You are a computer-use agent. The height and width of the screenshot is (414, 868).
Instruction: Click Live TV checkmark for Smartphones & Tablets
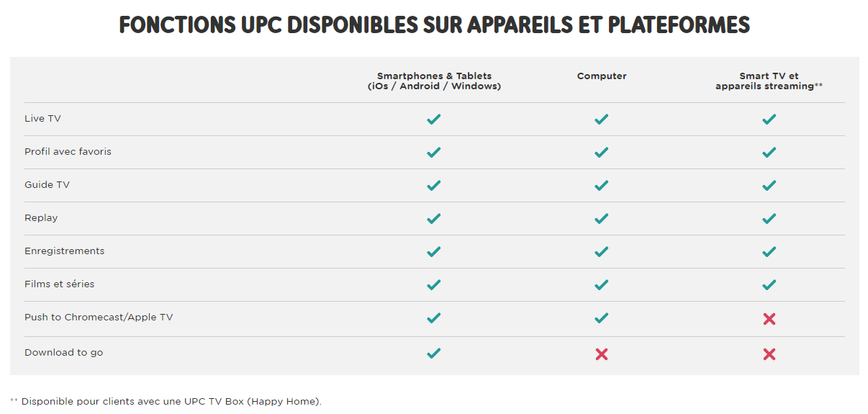point(433,120)
